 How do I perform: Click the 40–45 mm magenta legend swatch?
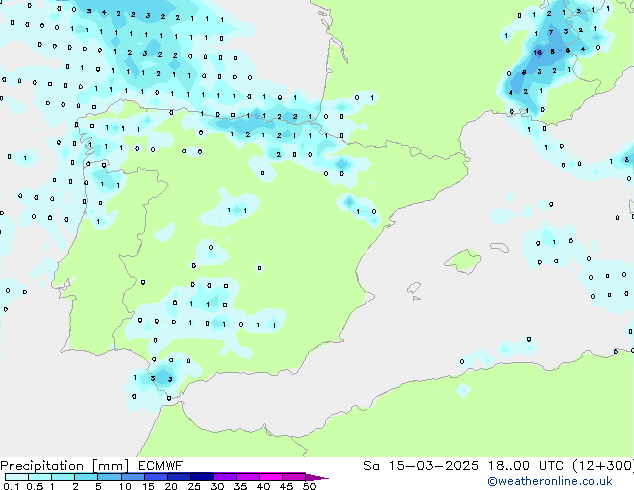271,477
